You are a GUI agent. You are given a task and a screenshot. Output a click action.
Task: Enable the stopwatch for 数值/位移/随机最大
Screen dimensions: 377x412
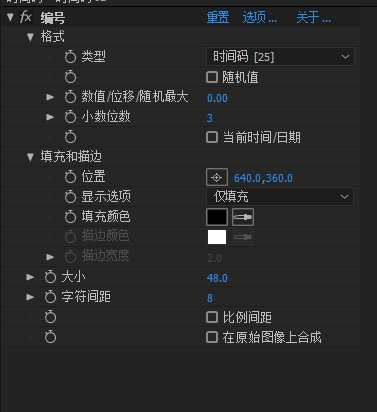pyautogui.click(x=70, y=97)
